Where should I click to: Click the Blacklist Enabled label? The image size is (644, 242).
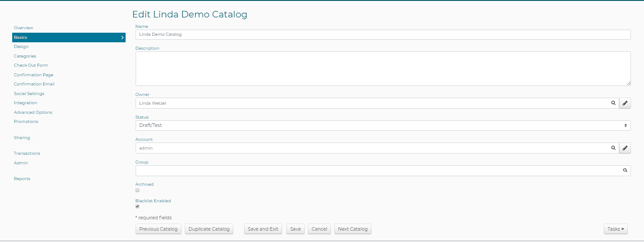pyautogui.click(x=153, y=201)
